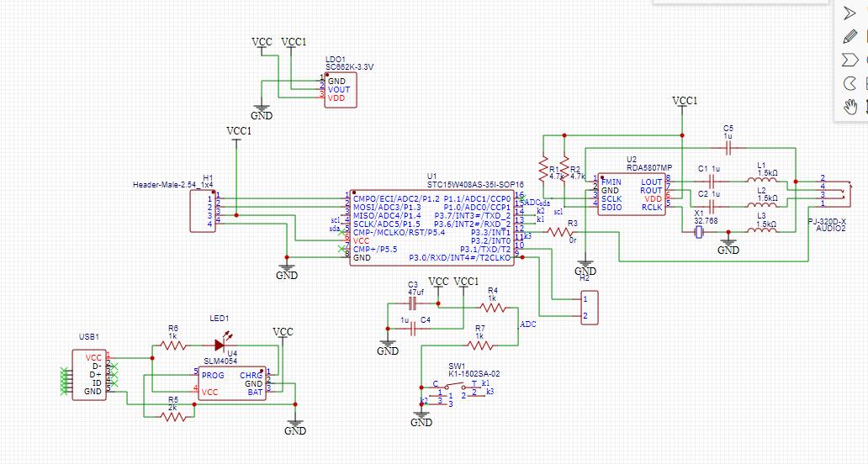Image resolution: width=868 pixels, height=464 pixels.
Task: Click the BAT pin on U4
Action: [x=255, y=392]
